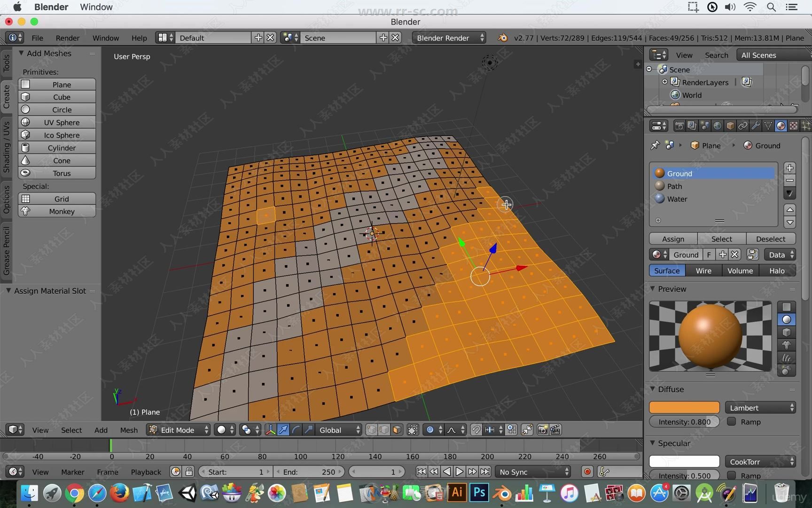812x508 pixels.
Task: Open the Edit Mode dropdown
Action: 178,430
